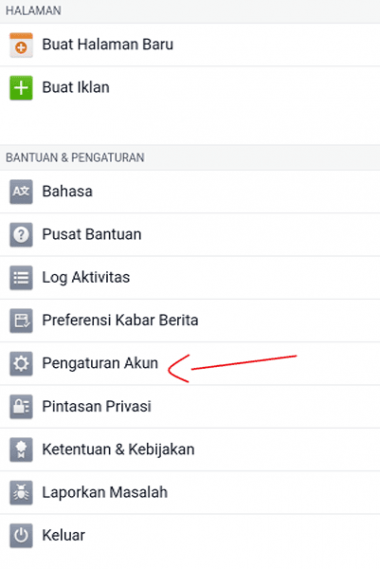Image resolution: width=380 pixels, height=569 pixels.
Task: Tap the Bahasa language icon
Action: (x=21, y=192)
